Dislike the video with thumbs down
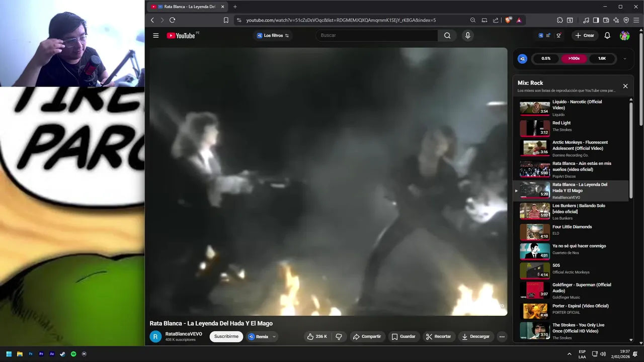Viewport: 644px width, 362px height. click(x=339, y=336)
